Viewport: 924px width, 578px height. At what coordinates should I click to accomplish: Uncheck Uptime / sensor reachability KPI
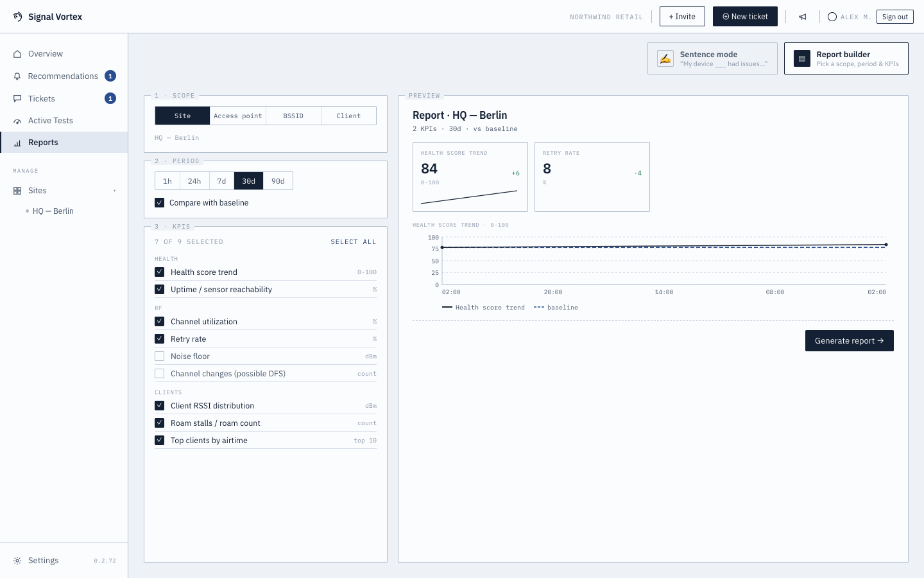click(160, 290)
